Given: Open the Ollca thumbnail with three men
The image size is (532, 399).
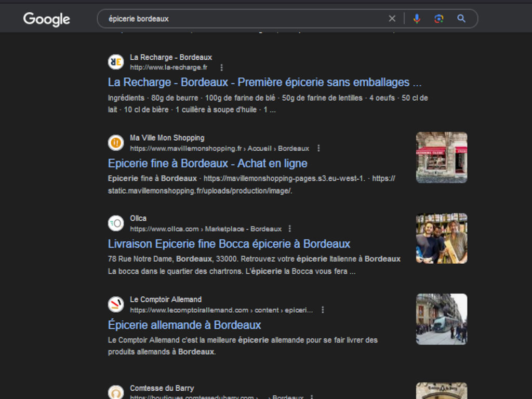Looking at the screenshot, I should pos(442,238).
